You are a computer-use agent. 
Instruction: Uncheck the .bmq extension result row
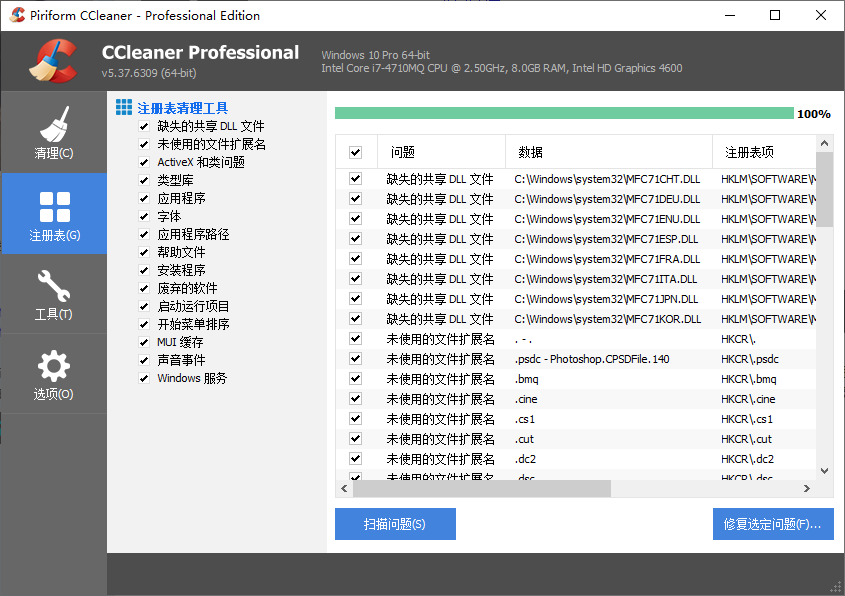coord(356,379)
